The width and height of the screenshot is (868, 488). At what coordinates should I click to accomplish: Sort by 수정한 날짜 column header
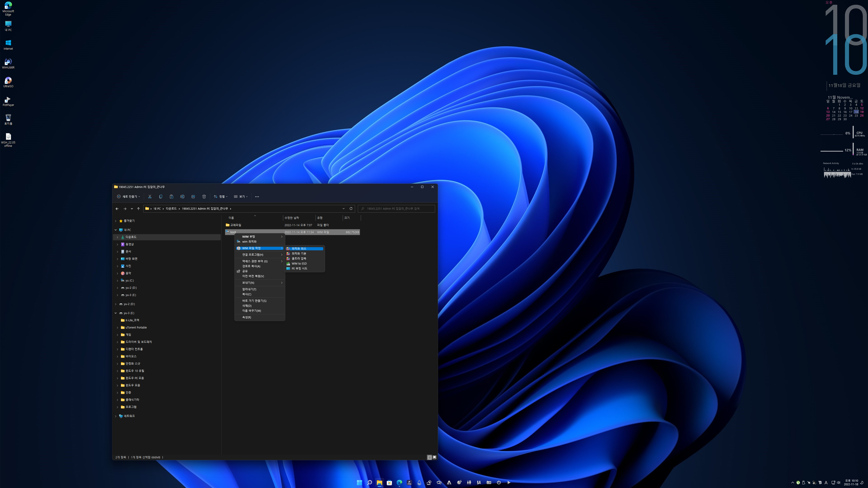[299, 218]
